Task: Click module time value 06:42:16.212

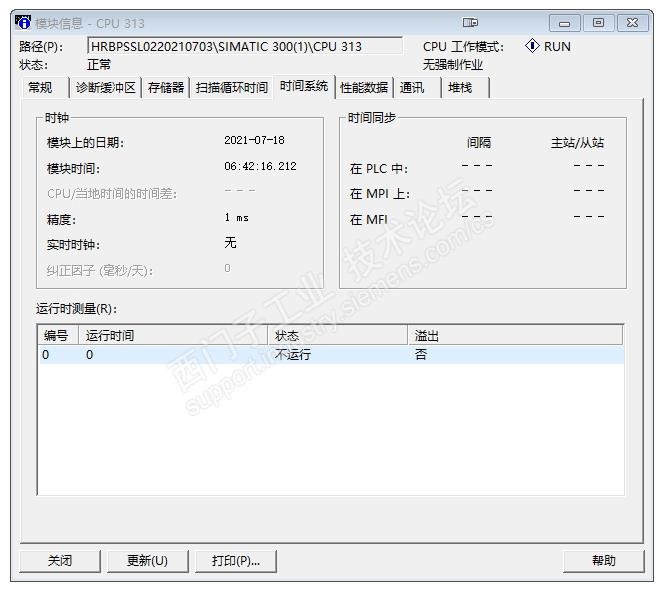Action: [x=260, y=166]
